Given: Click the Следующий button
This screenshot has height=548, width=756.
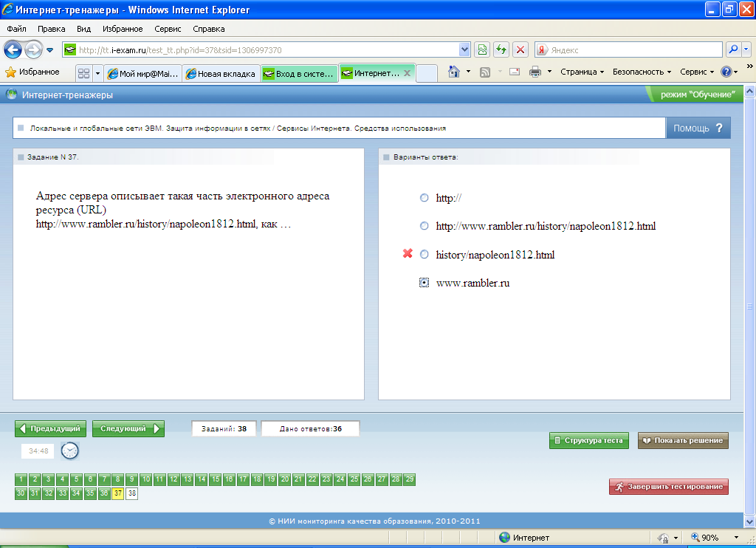Looking at the screenshot, I should (128, 428).
